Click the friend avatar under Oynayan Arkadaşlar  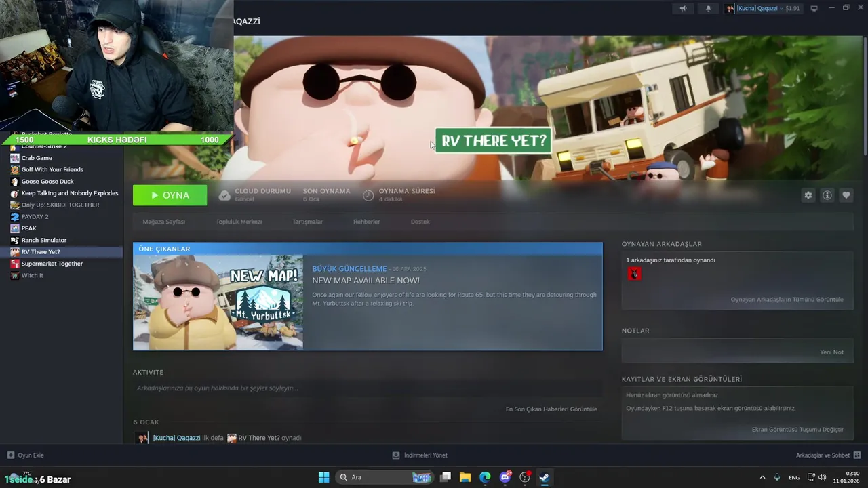[x=634, y=274]
